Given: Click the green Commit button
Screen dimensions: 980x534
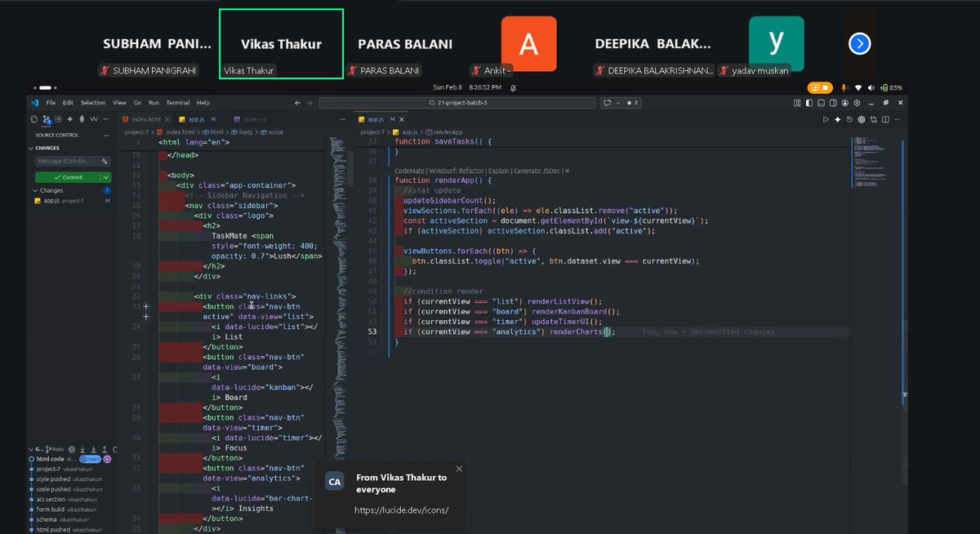Looking at the screenshot, I should pos(69,177).
